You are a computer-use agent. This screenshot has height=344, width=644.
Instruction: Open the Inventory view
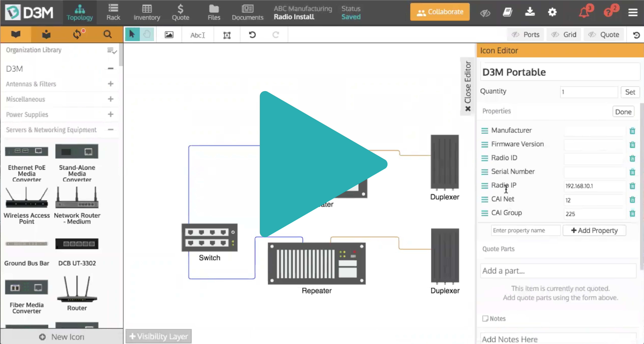147,12
